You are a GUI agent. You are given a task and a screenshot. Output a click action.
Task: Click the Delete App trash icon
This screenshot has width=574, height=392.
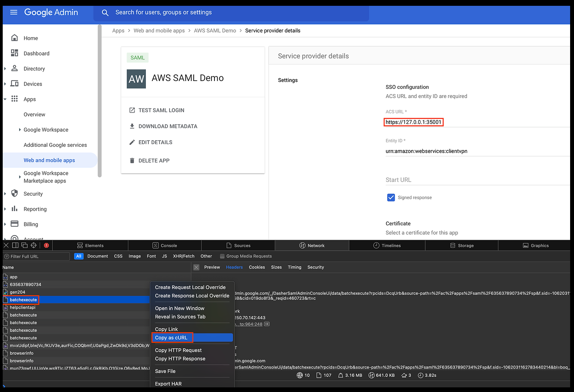pyautogui.click(x=132, y=160)
